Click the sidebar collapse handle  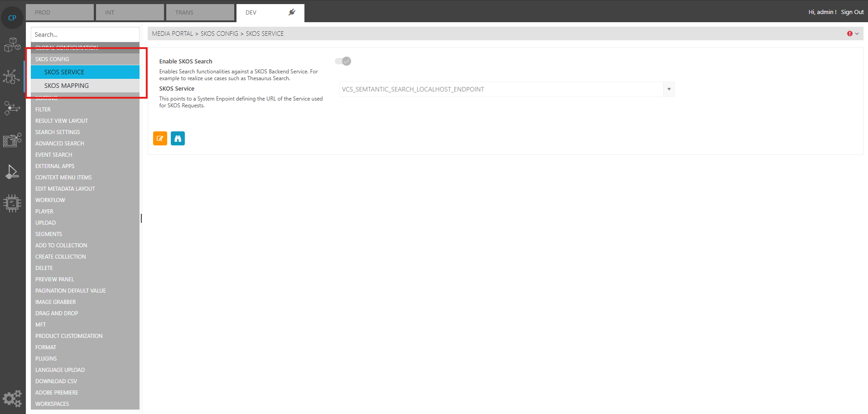[141, 218]
